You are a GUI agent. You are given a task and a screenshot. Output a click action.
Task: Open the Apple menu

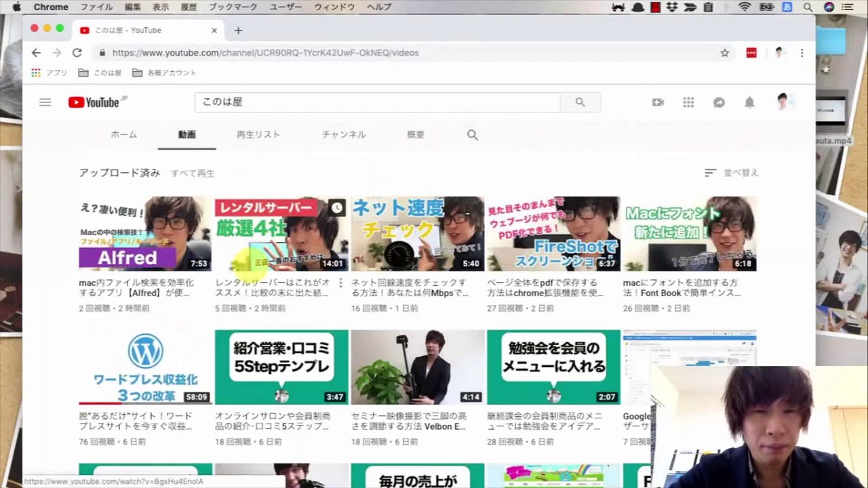[x=17, y=7]
